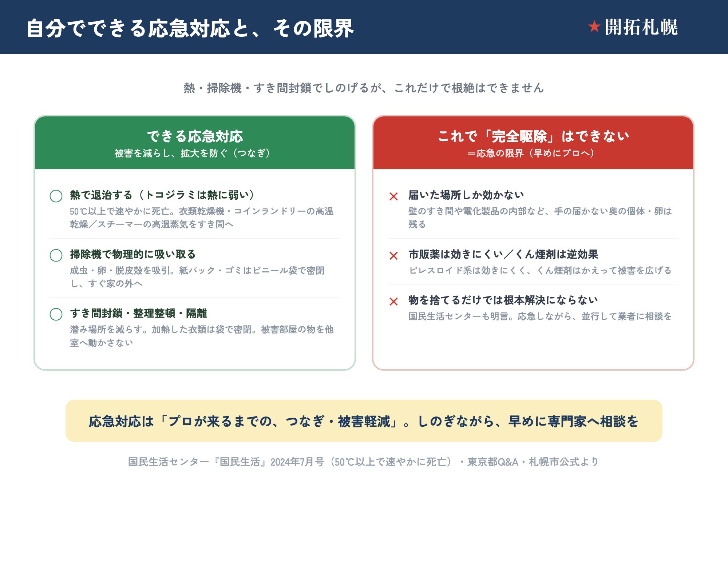This screenshot has height=582, width=728.
Task: Click the X icon beside 物を捨てるだけでは根本解決にならない
Action: pyautogui.click(x=393, y=302)
